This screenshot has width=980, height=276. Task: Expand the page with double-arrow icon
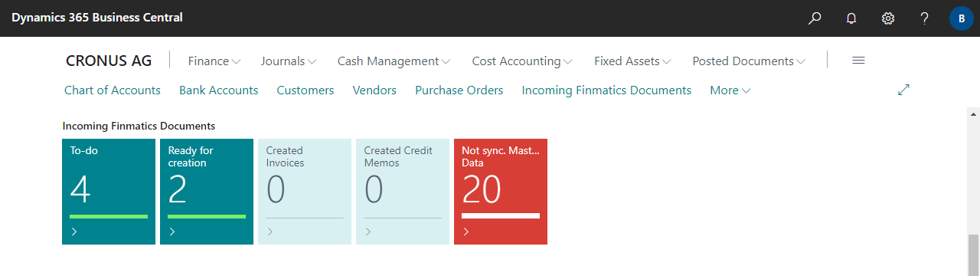click(x=903, y=90)
